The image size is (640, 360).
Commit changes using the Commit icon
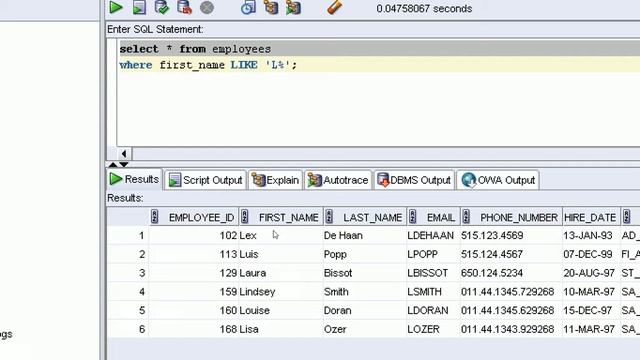162,7
